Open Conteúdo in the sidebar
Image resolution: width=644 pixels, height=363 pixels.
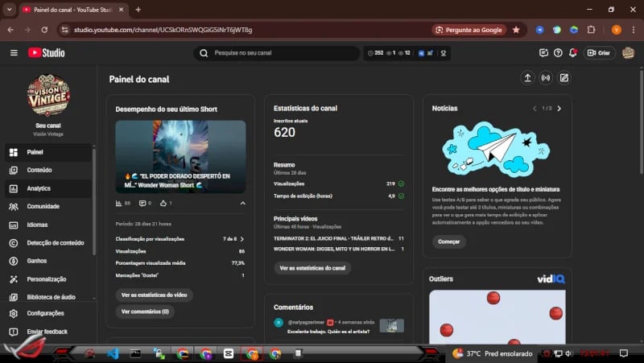(x=39, y=170)
